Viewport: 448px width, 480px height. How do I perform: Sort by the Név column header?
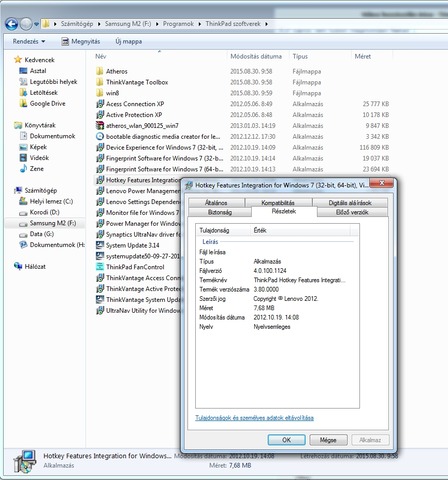click(x=101, y=56)
